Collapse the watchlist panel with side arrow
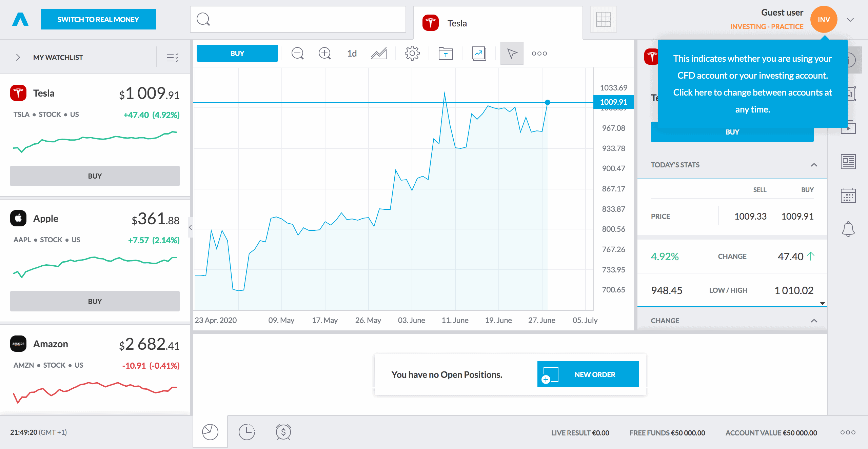Screen dimensions: 868x449 pos(191,227)
